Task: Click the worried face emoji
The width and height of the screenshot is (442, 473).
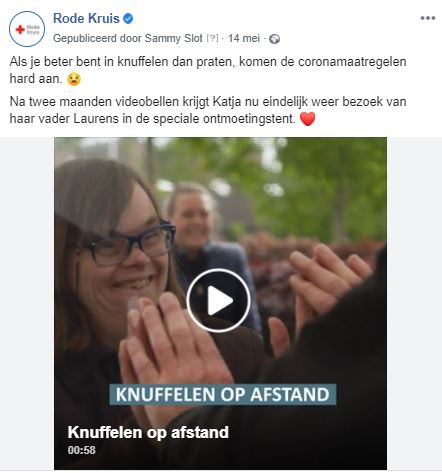Action: point(74,79)
